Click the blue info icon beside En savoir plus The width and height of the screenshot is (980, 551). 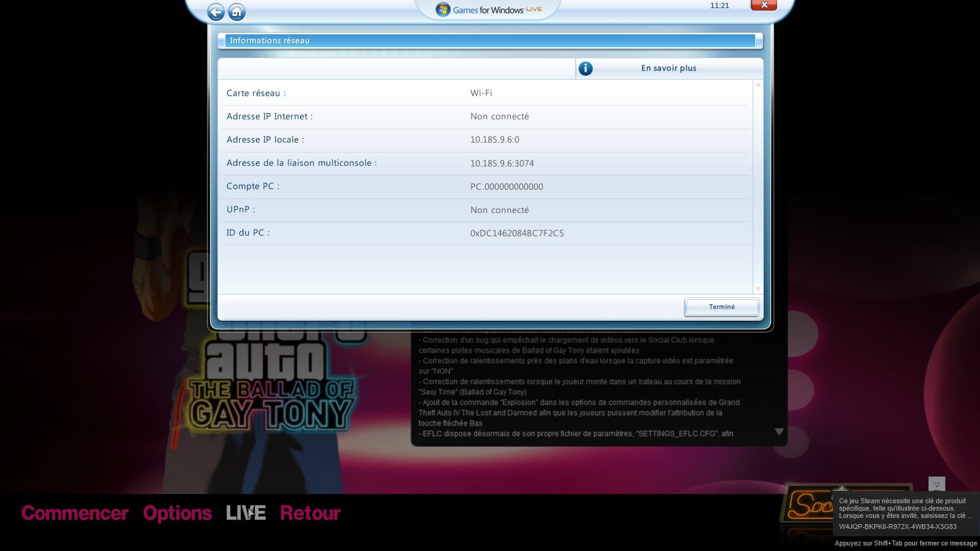coord(586,69)
